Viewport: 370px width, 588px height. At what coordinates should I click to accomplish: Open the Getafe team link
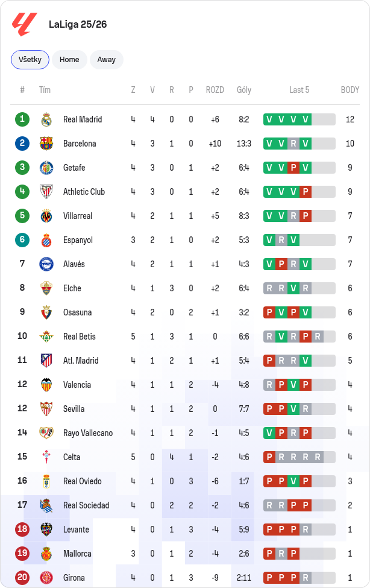(x=74, y=168)
